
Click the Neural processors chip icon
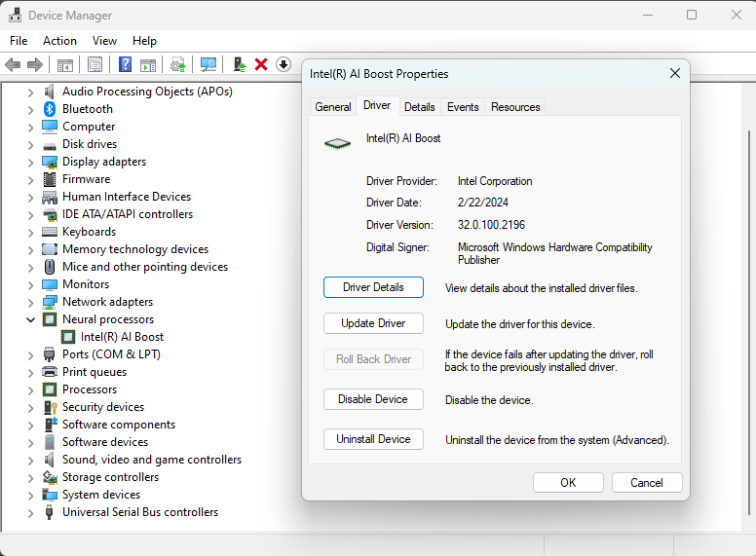tap(50, 319)
